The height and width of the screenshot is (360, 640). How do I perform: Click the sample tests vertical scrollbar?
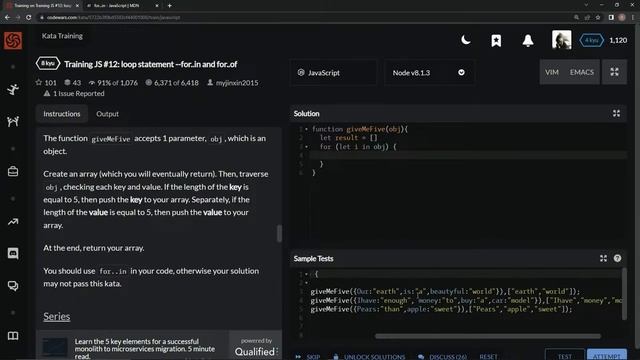tap(624, 294)
